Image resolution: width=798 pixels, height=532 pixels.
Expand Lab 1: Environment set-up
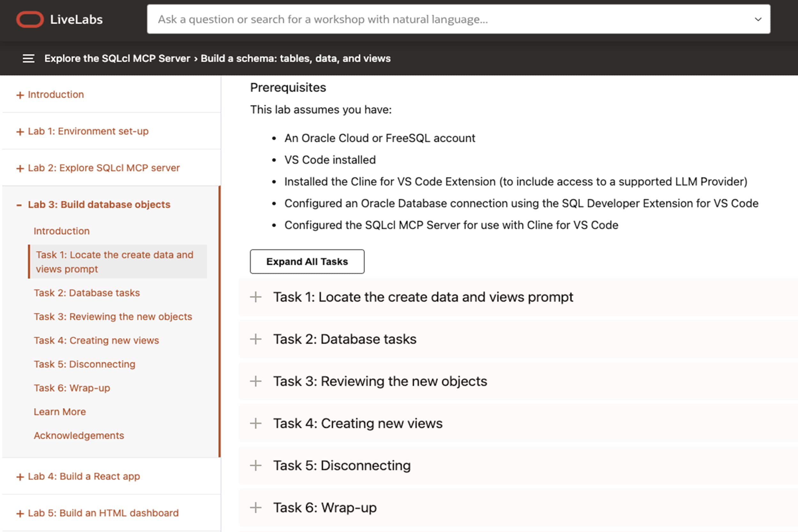[88, 131]
